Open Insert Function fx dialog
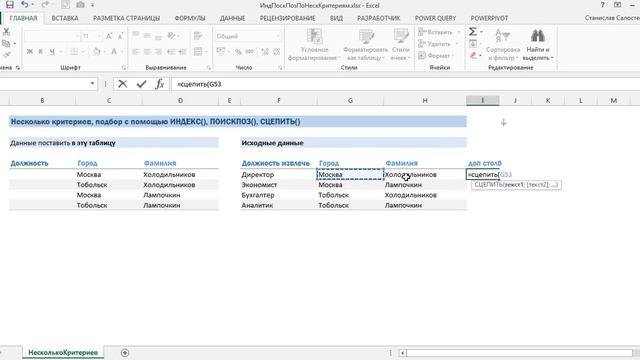Screen dimensions: 640x360 tap(160, 84)
